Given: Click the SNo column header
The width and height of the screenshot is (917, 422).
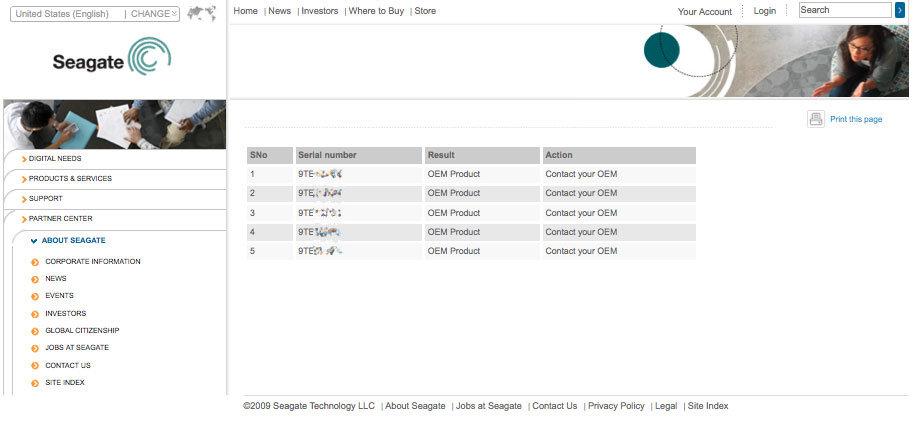Looking at the screenshot, I should (x=270, y=155).
